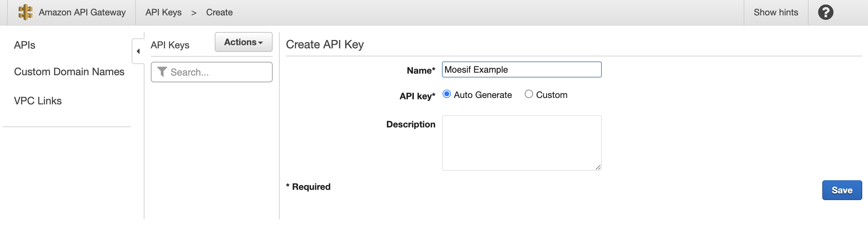
Task: Click the API Keys breadcrumb link
Action: tap(163, 12)
